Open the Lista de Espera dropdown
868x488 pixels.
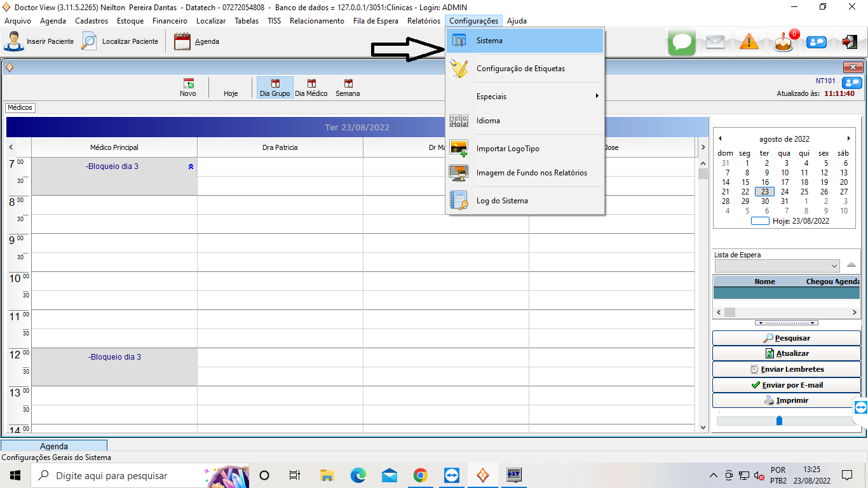click(x=834, y=266)
